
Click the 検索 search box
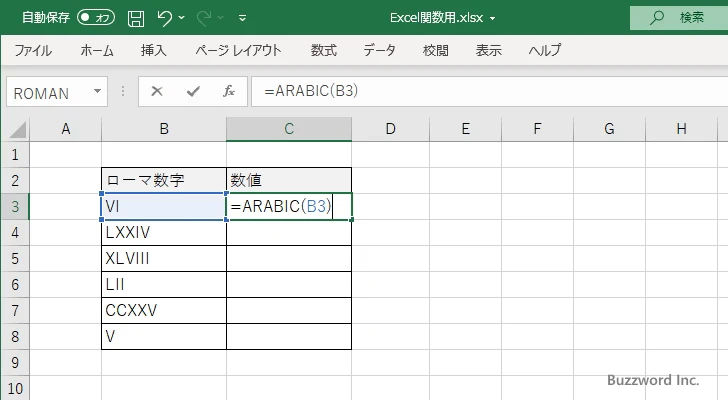[679, 18]
